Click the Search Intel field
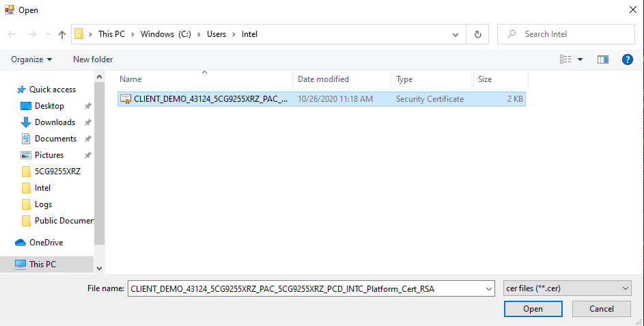The width and height of the screenshot is (644, 326). coord(566,35)
